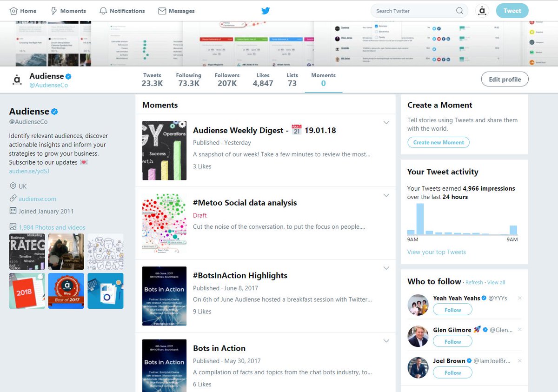Dismiss the Joel Brown suggestion
Screen dimensions: 558x392
(520, 361)
